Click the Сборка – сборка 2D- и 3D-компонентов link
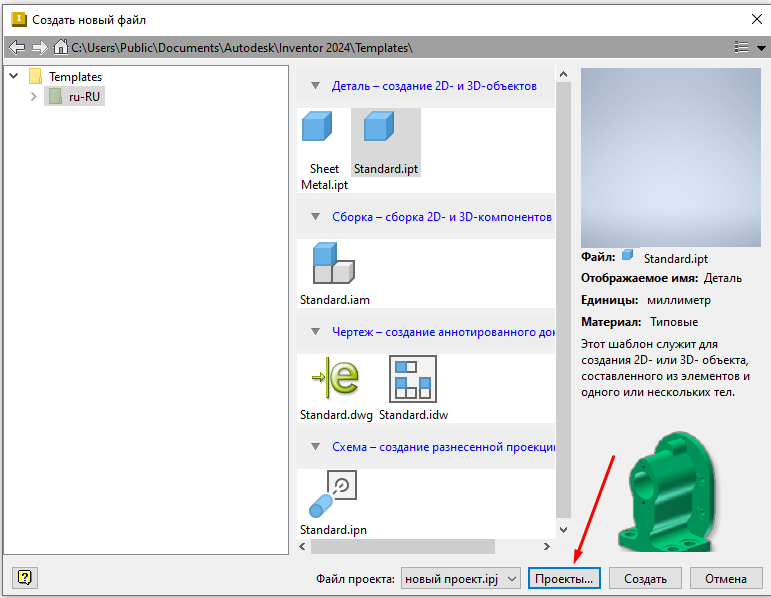Viewport: 771px width, 598px height. tap(442, 217)
